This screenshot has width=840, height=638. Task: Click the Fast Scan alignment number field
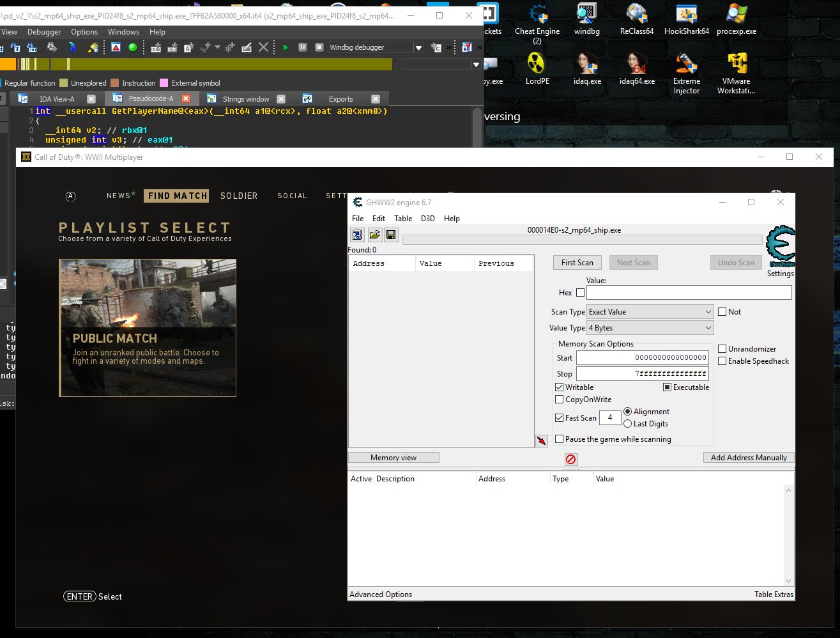pyautogui.click(x=610, y=418)
